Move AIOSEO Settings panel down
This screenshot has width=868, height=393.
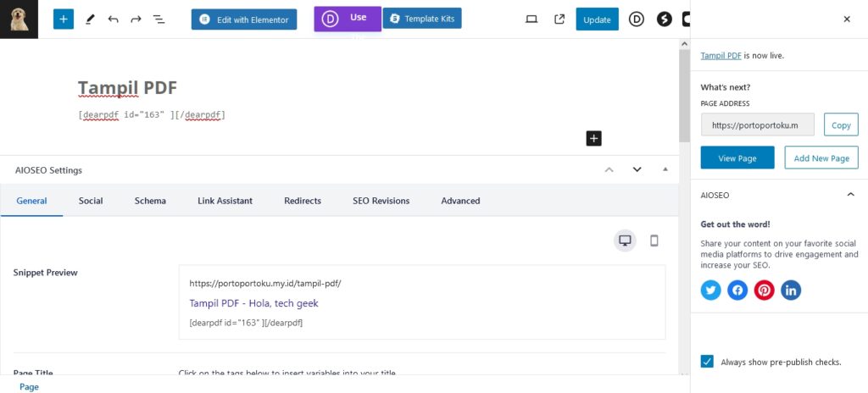coord(637,170)
